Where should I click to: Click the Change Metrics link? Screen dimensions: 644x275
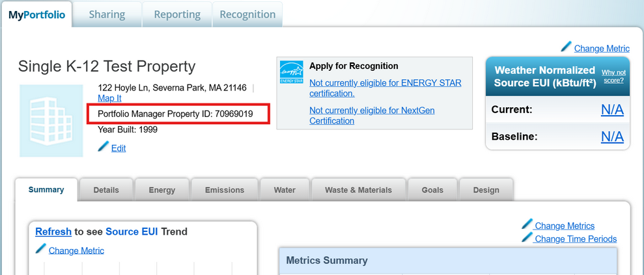click(x=565, y=226)
